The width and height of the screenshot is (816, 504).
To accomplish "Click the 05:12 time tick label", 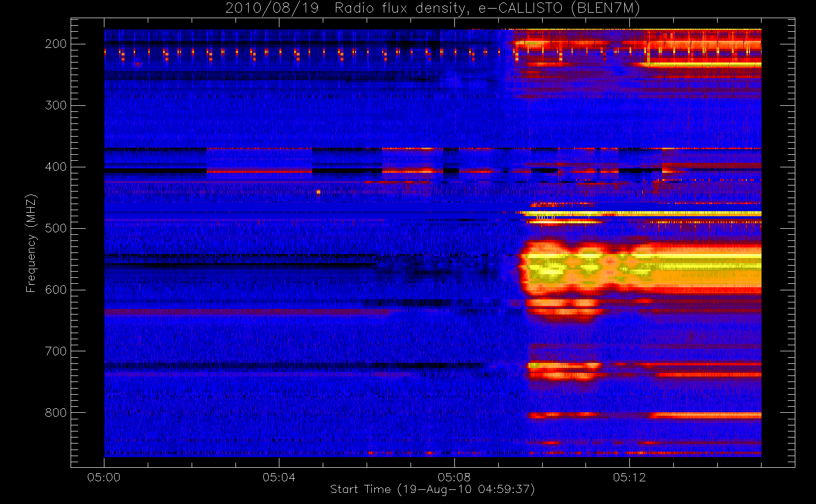I will coord(629,477).
